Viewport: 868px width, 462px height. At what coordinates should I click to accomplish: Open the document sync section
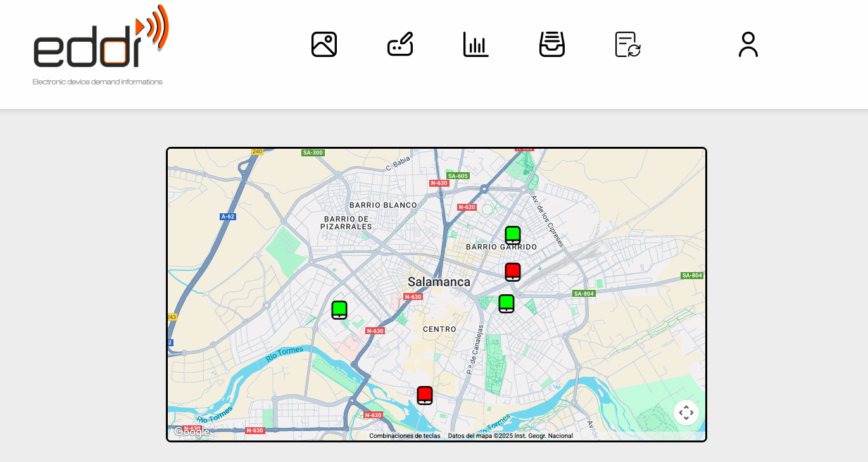click(x=627, y=44)
